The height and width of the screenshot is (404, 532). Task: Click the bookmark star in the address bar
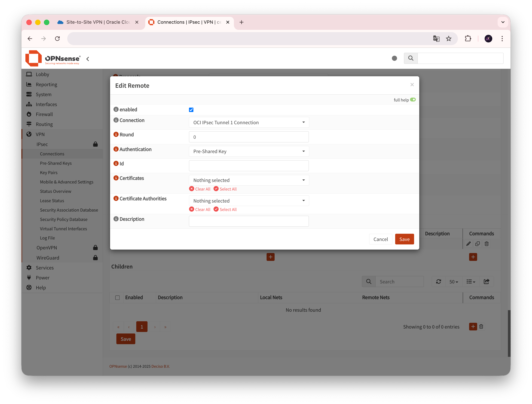click(x=448, y=38)
